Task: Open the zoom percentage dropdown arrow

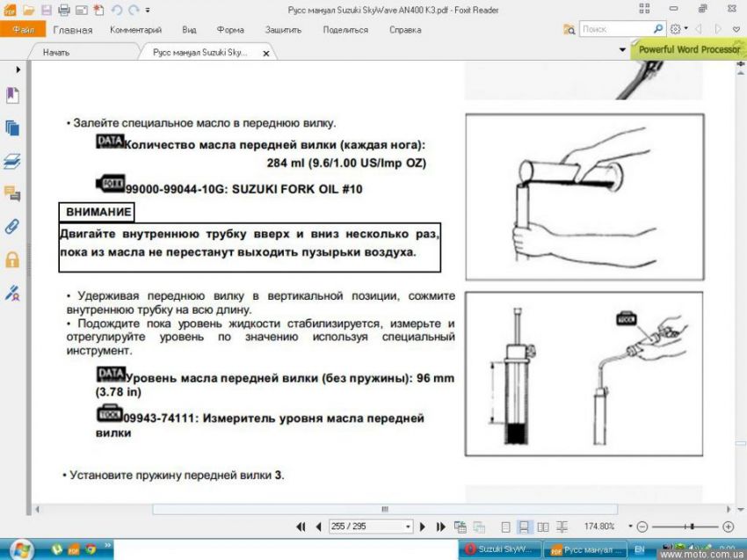Action: pos(630,527)
